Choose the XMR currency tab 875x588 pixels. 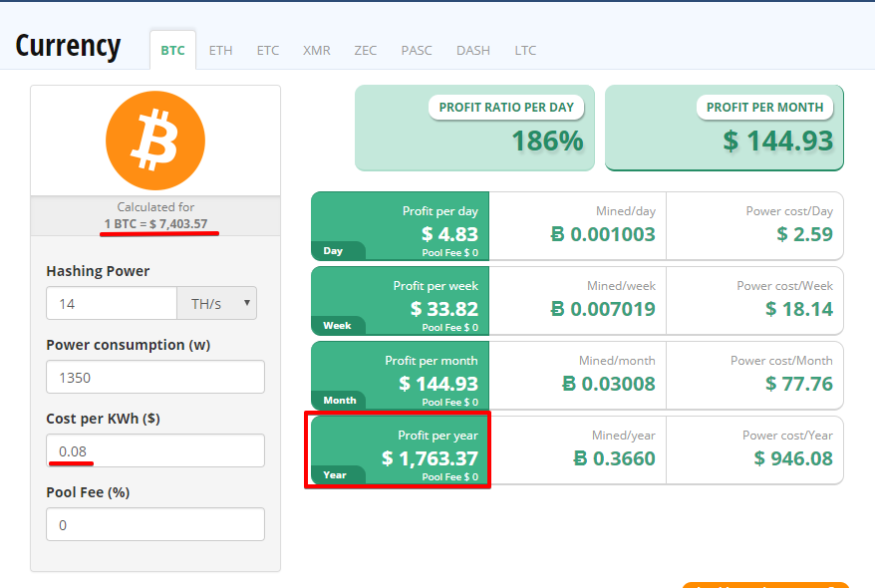(316, 50)
